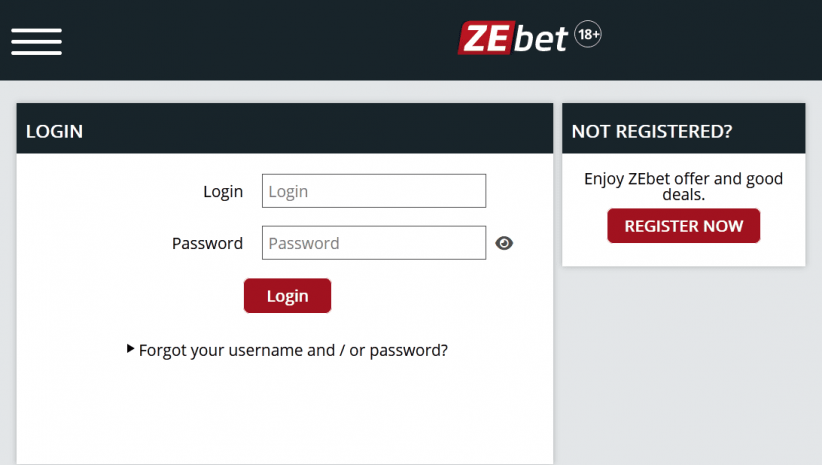Image resolution: width=822 pixels, height=465 pixels.
Task: Click the Login username input field
Action: [373, 191]
